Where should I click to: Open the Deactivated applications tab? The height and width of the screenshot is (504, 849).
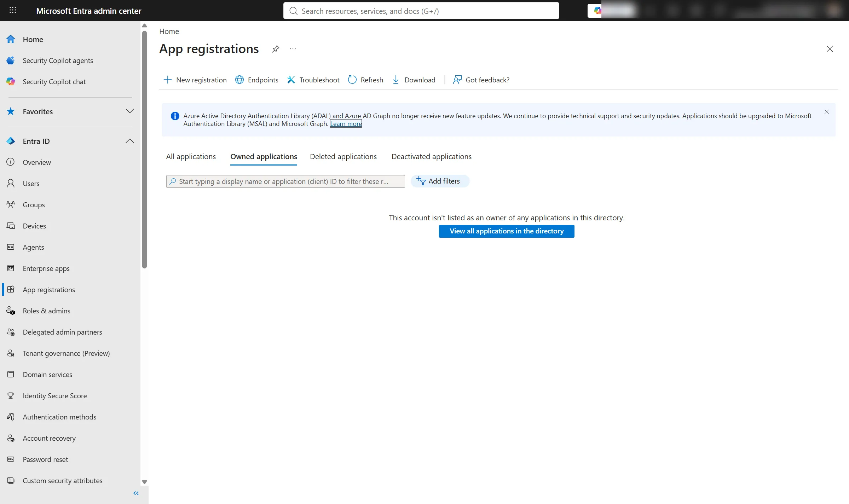click(x=432, y=157)
